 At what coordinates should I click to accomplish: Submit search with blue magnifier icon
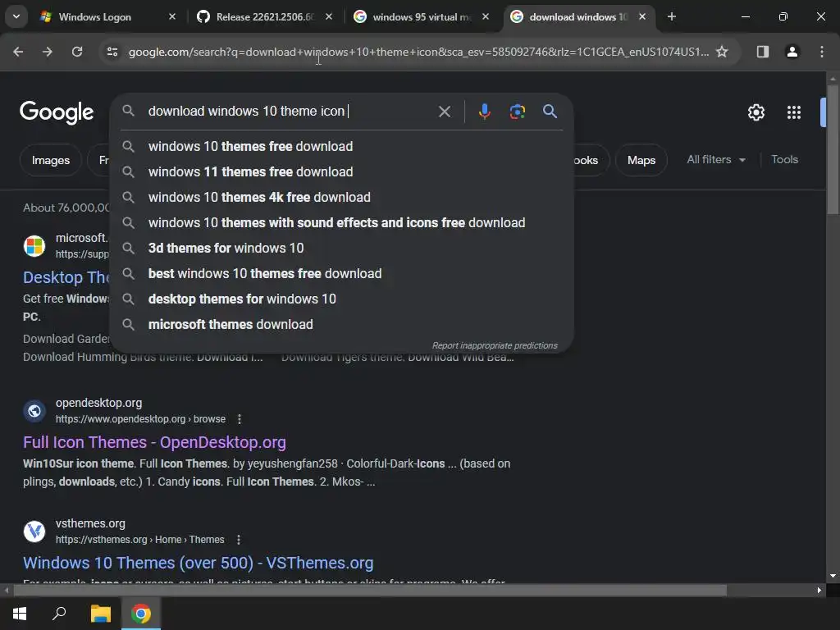click(x=550, y=112)
